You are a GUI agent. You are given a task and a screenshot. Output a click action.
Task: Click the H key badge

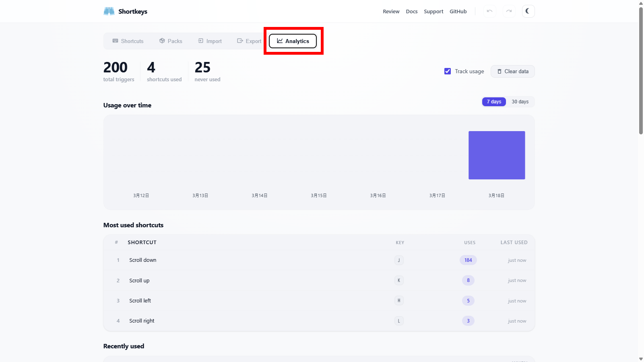coord(399,300)
